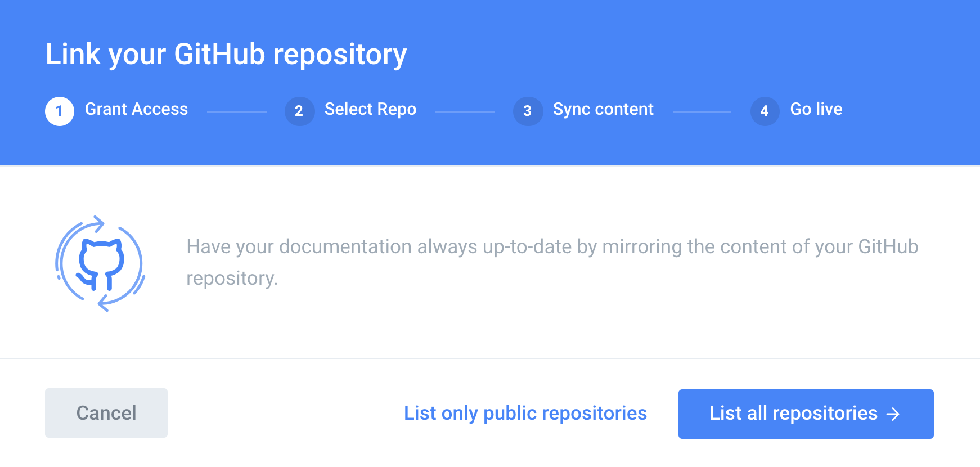Click the arrow icon in List all repositories
The width and height of the screenshot is (980, 467).
tap(893, 415)
